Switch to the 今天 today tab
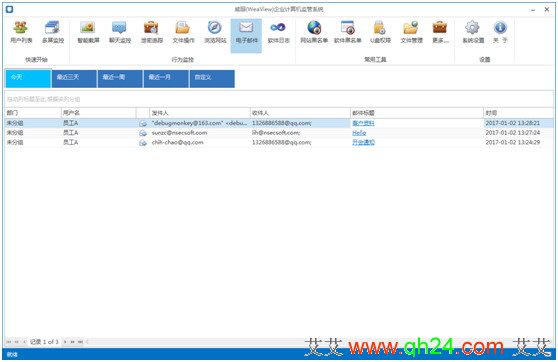 28,79
